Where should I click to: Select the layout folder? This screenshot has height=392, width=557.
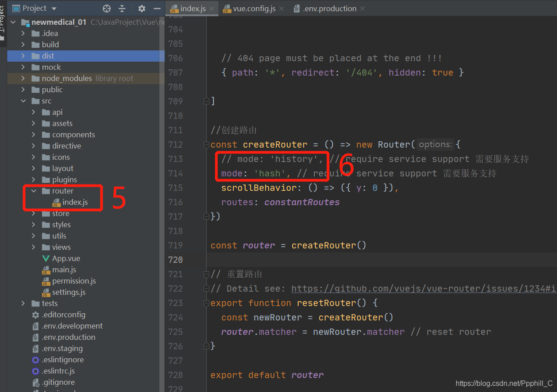[63, 168]
